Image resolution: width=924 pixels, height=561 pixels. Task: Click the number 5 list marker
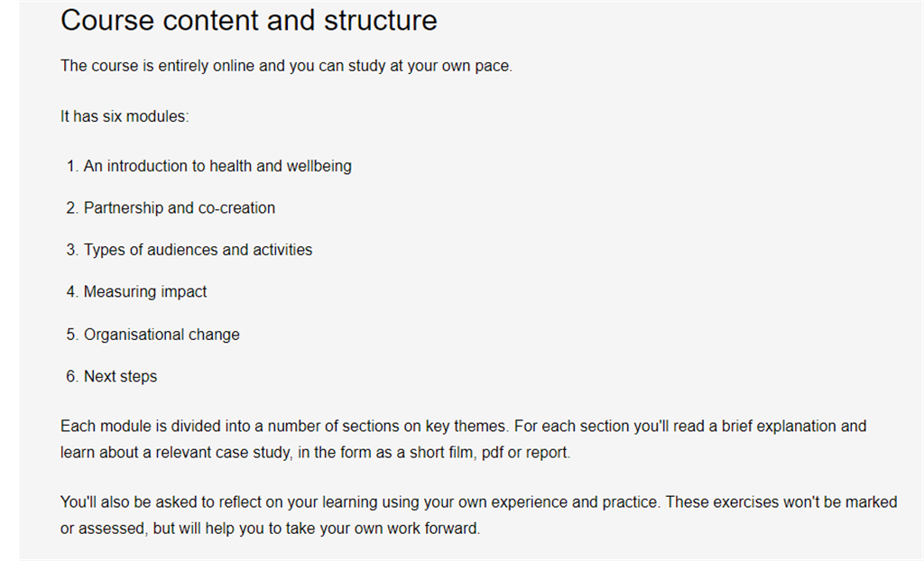pos(72,335)
